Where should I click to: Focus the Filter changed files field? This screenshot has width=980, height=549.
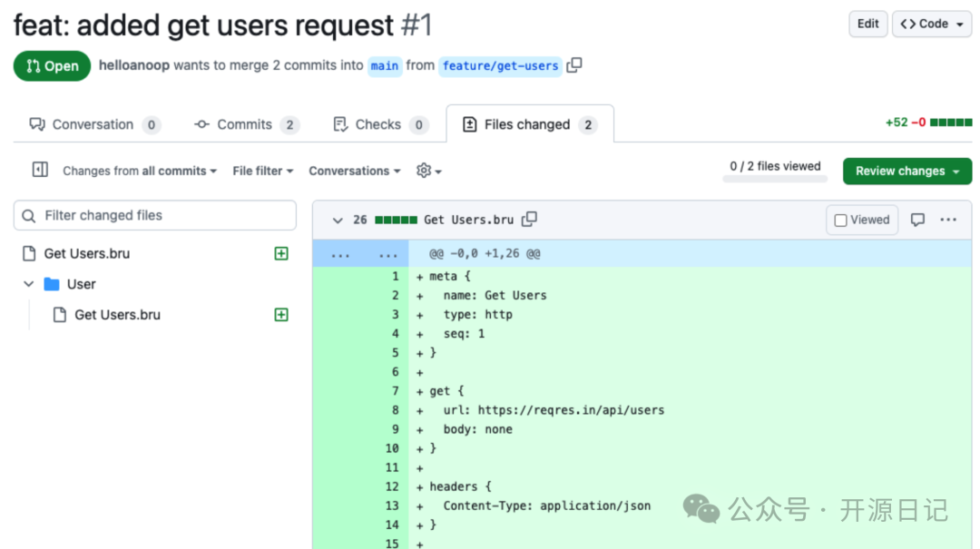coord(155,215)
